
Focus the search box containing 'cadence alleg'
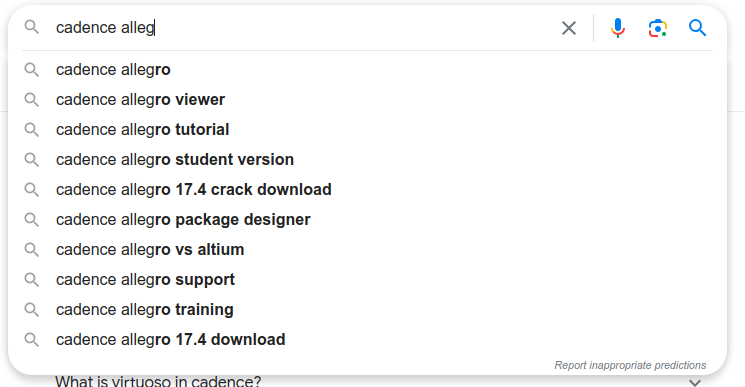click(304, 28)
